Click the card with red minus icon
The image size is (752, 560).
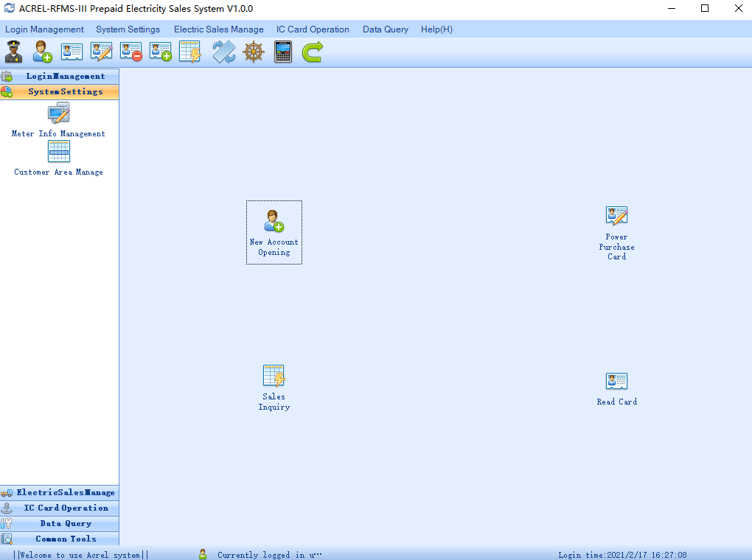131,52
